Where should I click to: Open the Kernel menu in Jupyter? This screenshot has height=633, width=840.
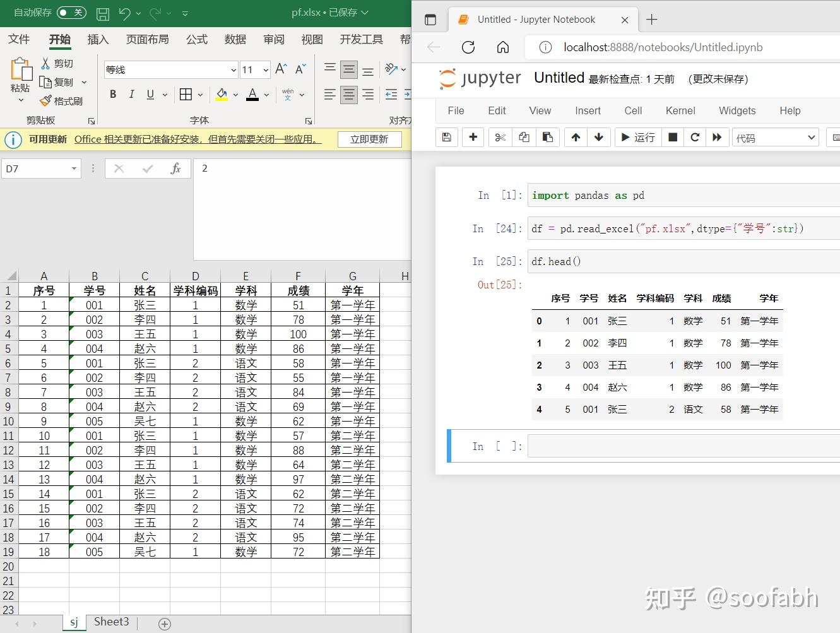(x=680, y=110)
